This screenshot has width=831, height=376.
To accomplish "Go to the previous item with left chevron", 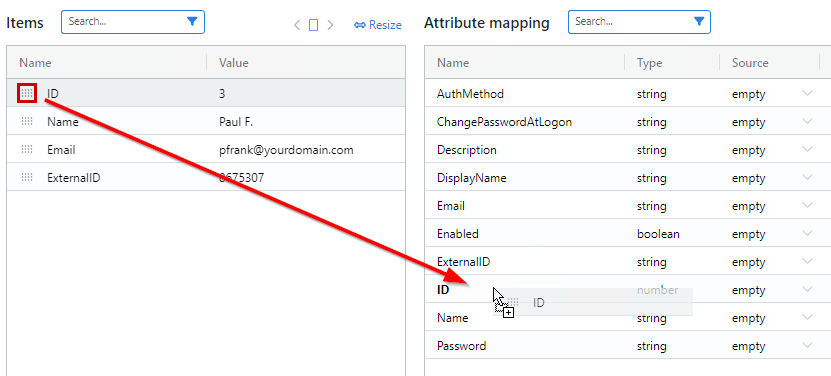I will point(297,25).
